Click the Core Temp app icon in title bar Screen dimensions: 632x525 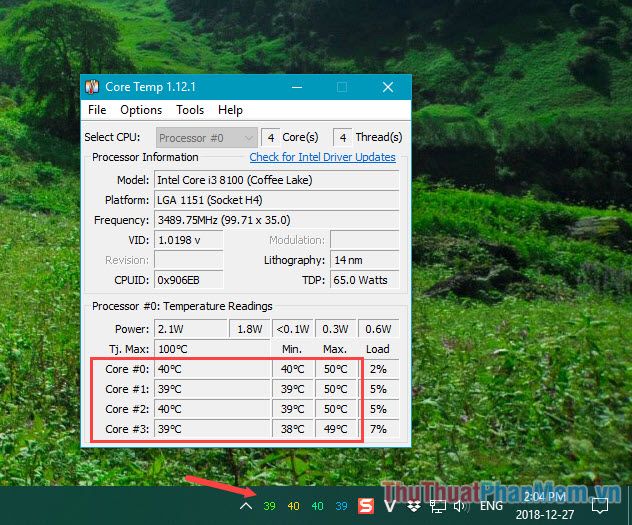[x=92, y=87]
